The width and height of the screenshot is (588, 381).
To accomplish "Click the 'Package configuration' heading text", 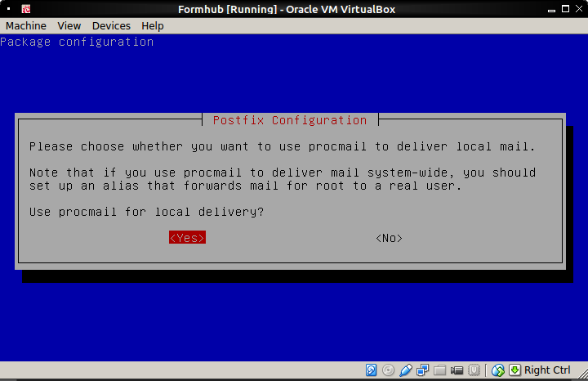I will click(77, 42).
